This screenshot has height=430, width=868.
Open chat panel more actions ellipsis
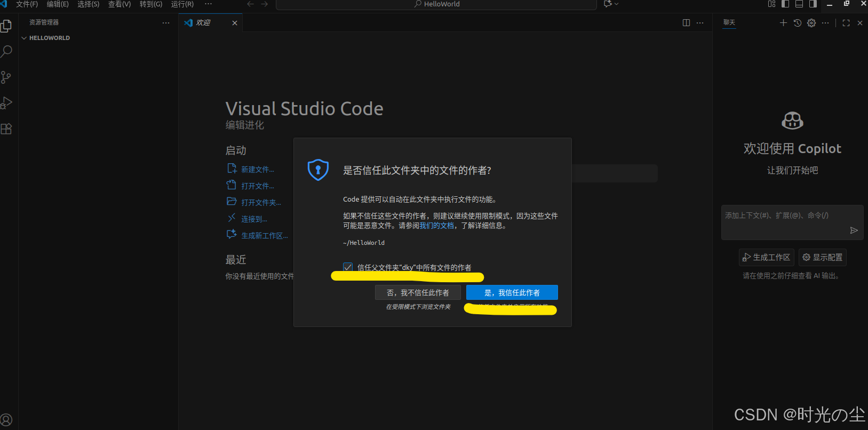(825, 22)
